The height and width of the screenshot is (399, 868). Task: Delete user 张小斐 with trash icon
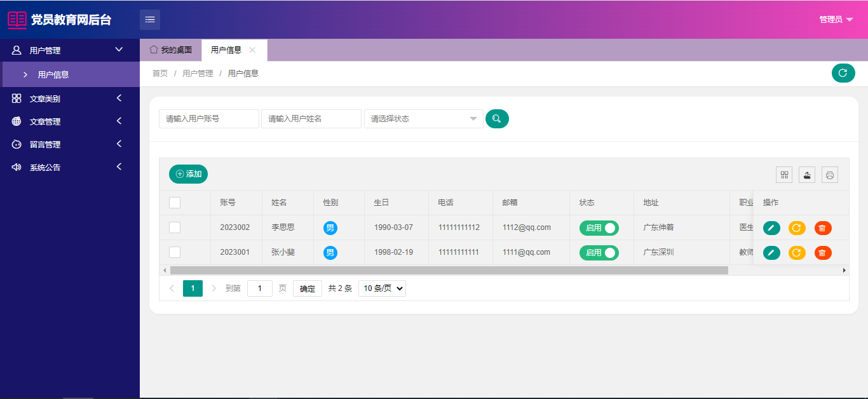pyautogui.click(x=823, y=253)
